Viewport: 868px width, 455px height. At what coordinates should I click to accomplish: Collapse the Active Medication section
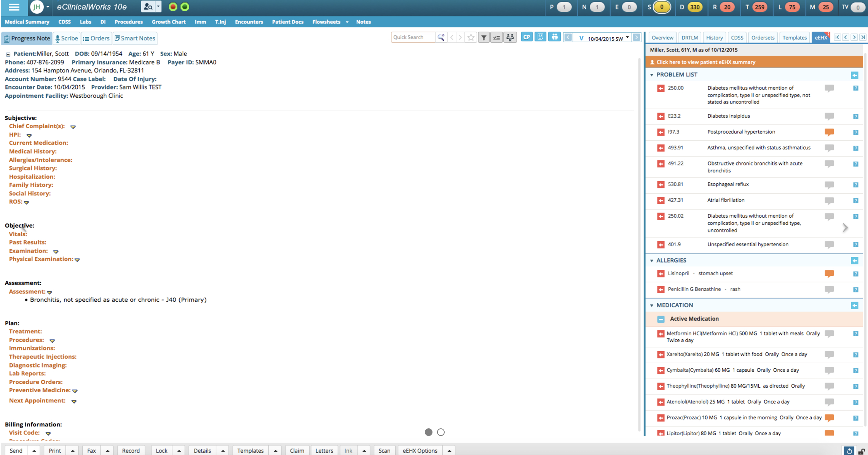click(661, 319)
